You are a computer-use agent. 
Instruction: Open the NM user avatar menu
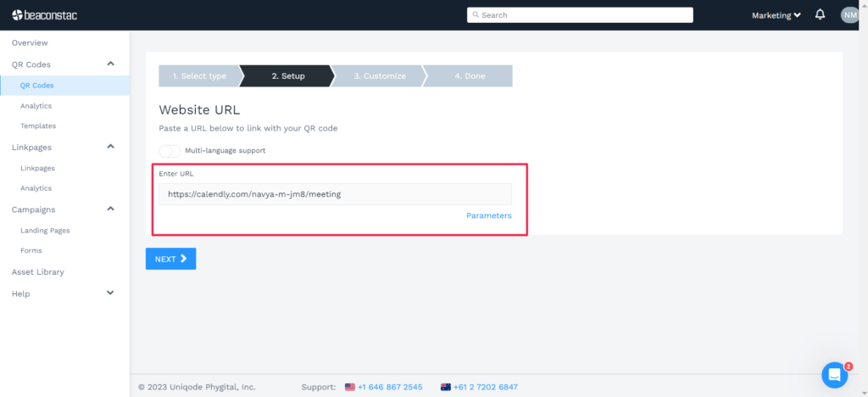point(849,14)
